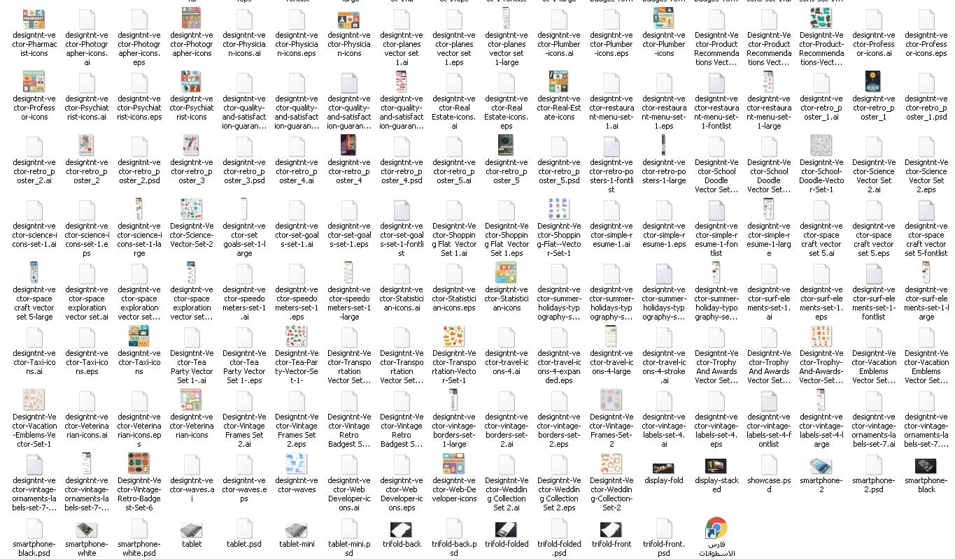Select the retro-posters-1-fontlist text file
Image resolution: width=955 pixels, height=560 pixels.
pyautogui.click(x=611, y=146)
